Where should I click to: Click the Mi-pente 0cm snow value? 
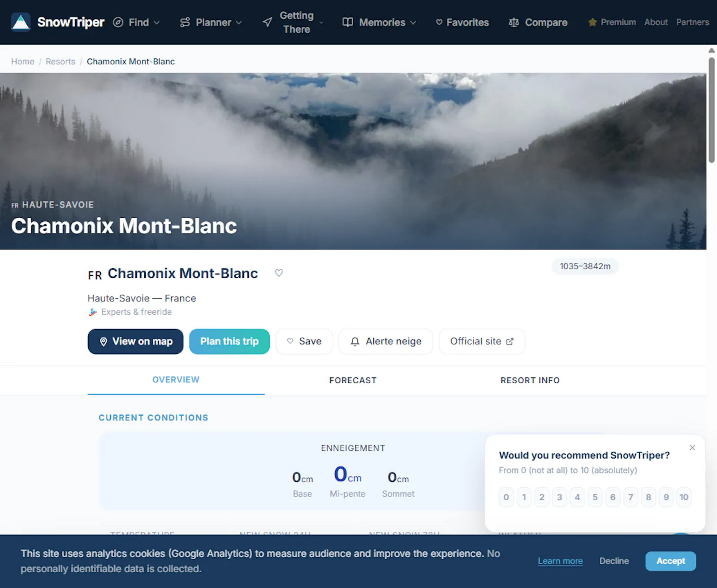click(348, 474)
